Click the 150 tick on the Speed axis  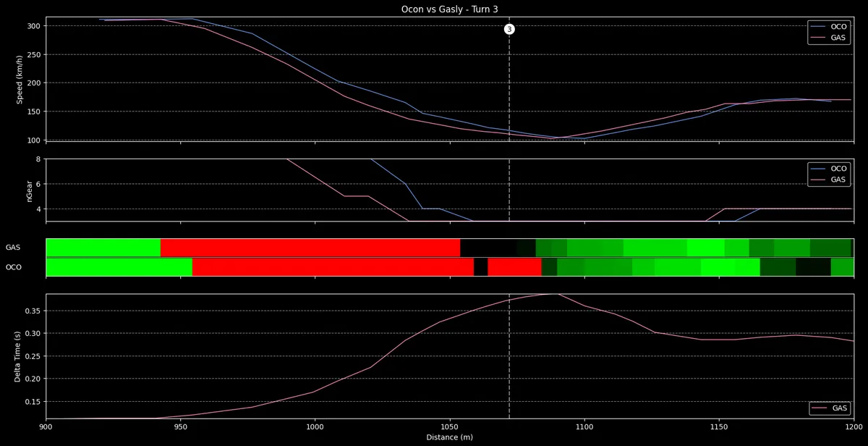[x=33, y=111]
